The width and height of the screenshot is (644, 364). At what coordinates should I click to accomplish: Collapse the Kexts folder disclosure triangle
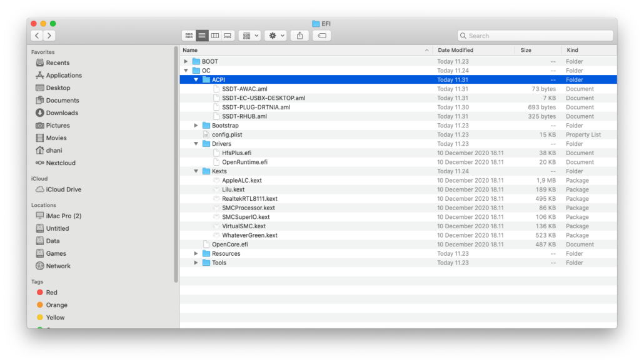click(196, 171)
